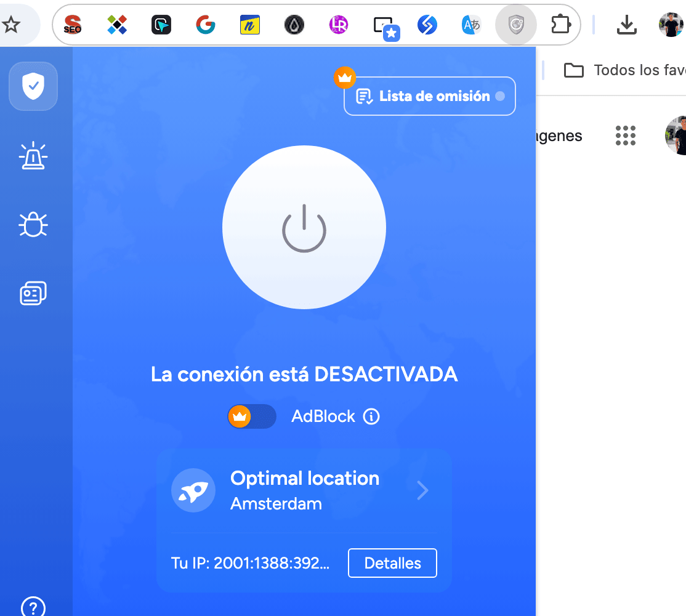Image resolution: width=686 pixels, height=616 pixels.
Task: Open the threat scanner bug icon
Action: (33, 224)
